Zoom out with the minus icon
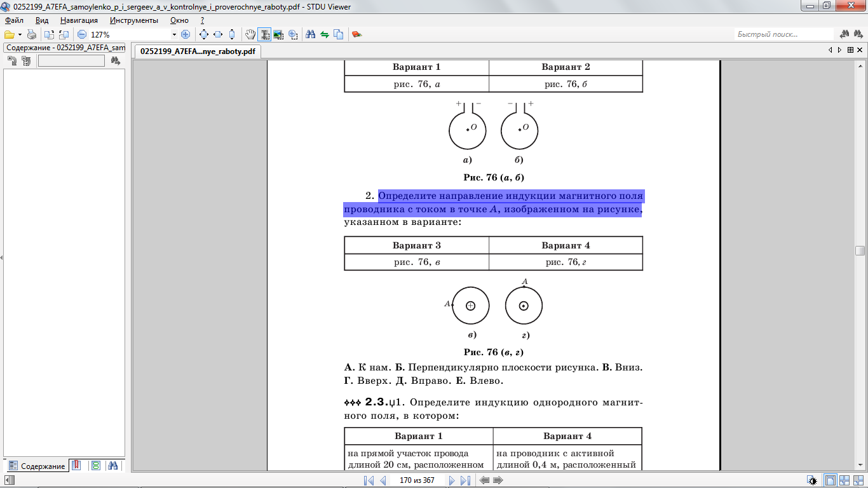Screen dimensions: 868x488 [82, 34]
